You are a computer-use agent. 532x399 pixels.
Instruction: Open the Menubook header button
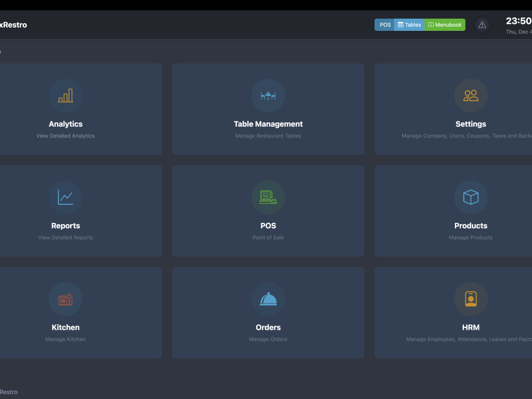445,25
